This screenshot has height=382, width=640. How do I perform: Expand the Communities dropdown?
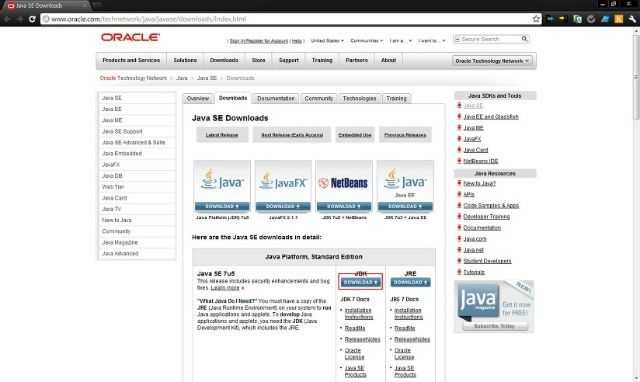[367, 41]
